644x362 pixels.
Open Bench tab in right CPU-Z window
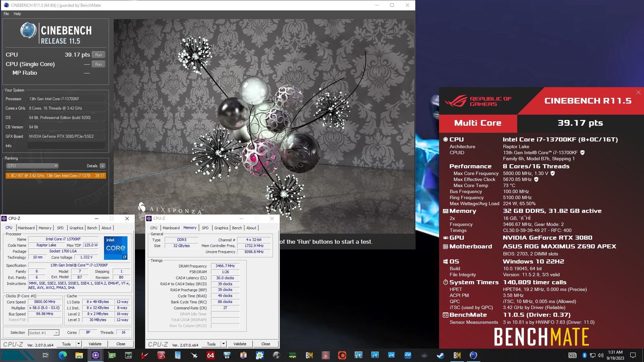(237, 228)
